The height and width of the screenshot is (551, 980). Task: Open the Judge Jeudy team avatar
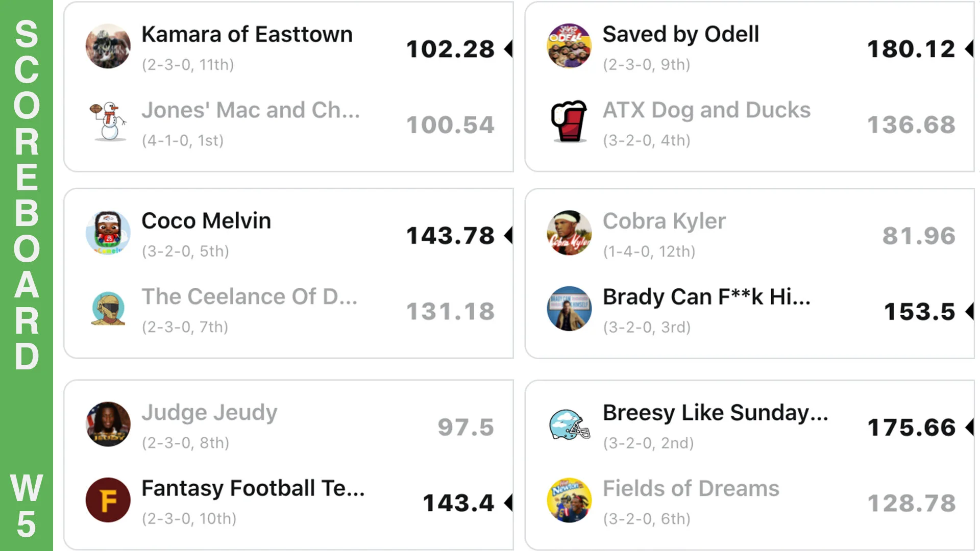coord(108,424)
